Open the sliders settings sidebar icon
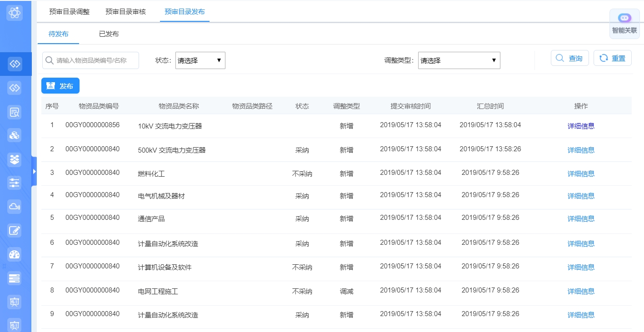Image resolution: width=644 pixels, height=332 pixels. point(15,183)
